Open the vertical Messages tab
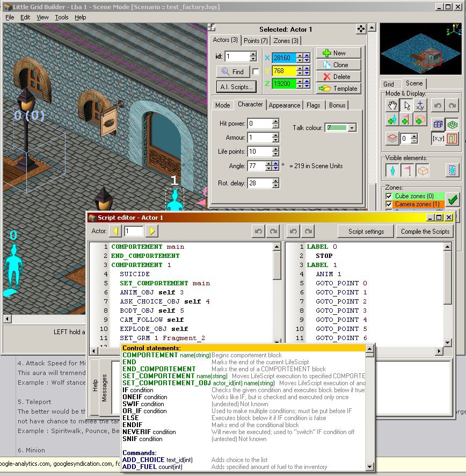Screen dimensions: 466x476 click(104, 388)
